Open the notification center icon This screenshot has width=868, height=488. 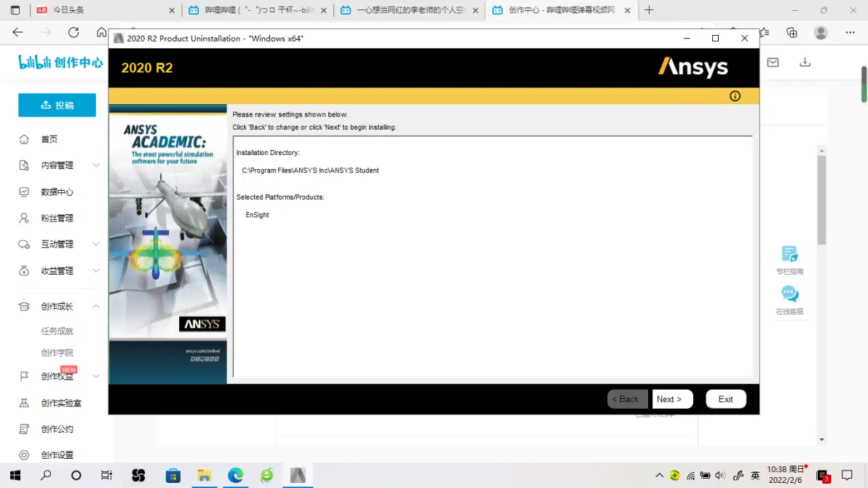click(x=847, y=476)
